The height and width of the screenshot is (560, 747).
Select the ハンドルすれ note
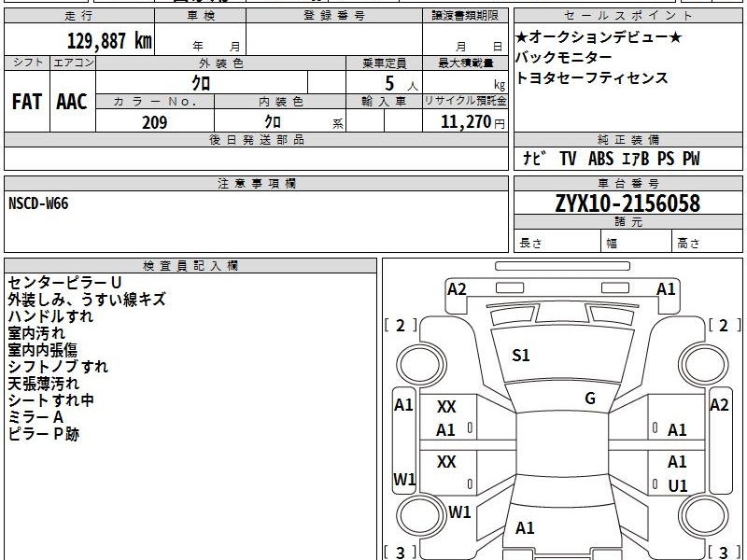tap(50, 316)
